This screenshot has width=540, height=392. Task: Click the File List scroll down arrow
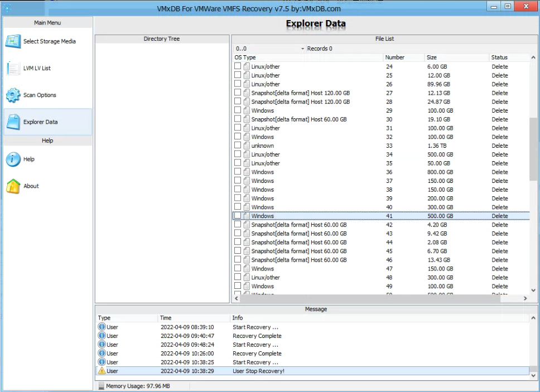533,290
